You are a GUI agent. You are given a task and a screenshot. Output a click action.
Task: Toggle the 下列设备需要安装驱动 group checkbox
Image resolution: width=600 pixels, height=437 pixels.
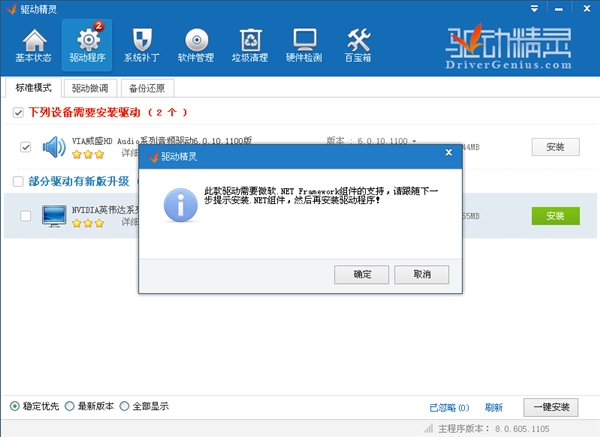pyautogui.click(x=18, y=112)
